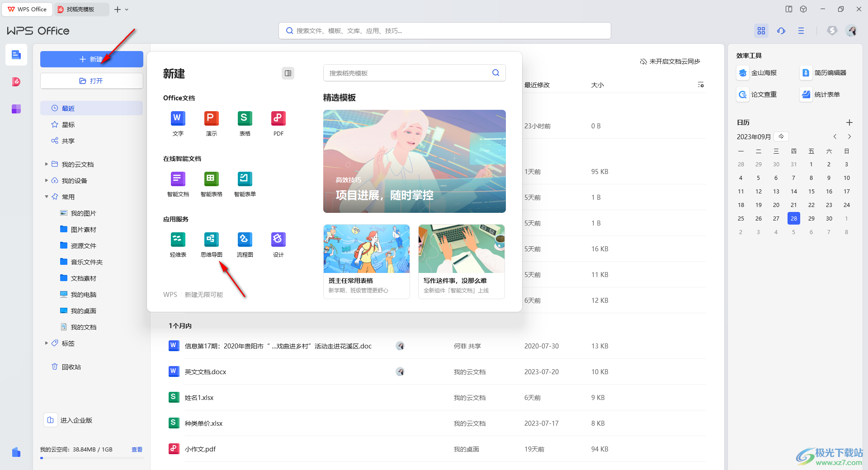The width and height of the screenshot is (868, 470).
Task: Select 最近 in the sidebar
Action: click(x=91, y=108)
